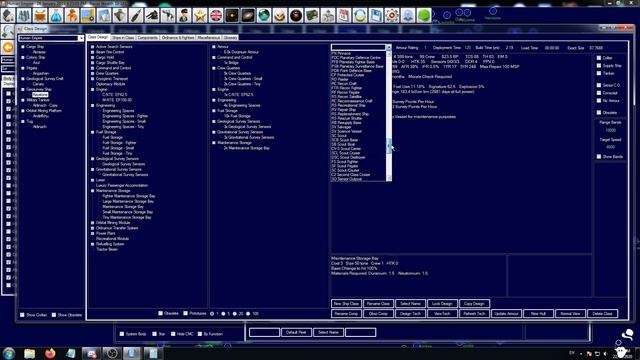Tick the Collier checkbox
Screen dimensions: 640x360
tap(599, 58)
